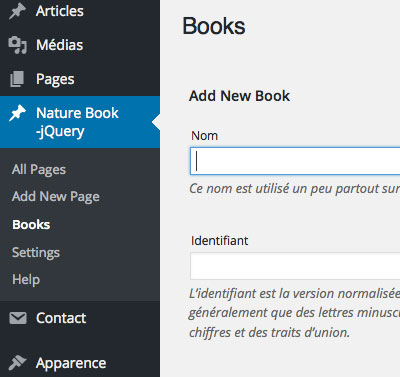Screen dimensions: 400x377
Task: Click the 'L'identifiant est la version' description
Action: (294, 313)
